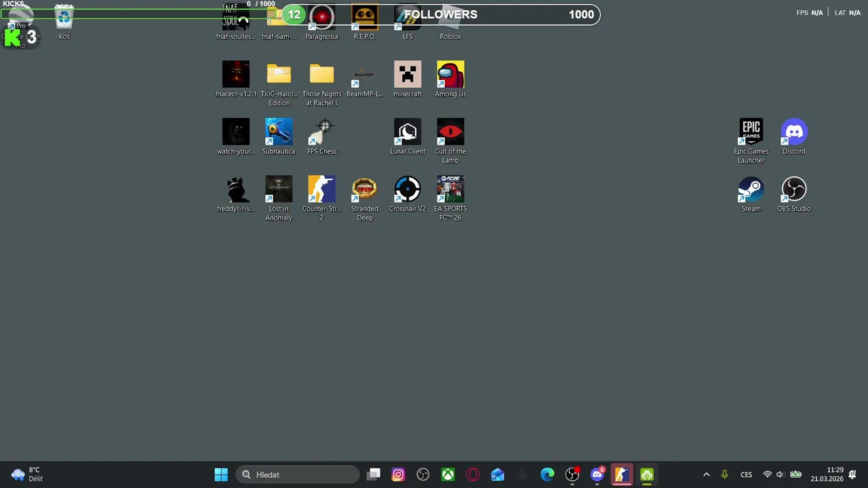Focus the Hledat taskbar search box
The height and width of the screenshot is (488, 868).
coord(297,474)
